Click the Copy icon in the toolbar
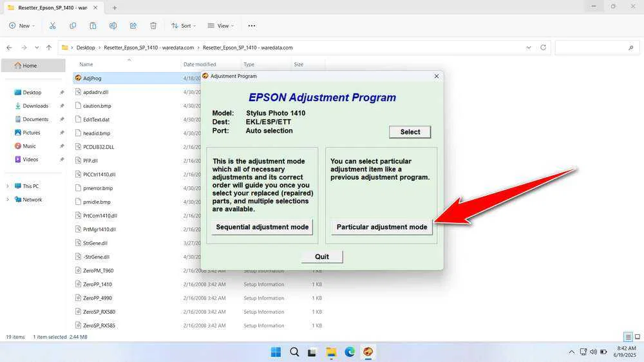Screen dimensions: 644x362 [73, 26]
